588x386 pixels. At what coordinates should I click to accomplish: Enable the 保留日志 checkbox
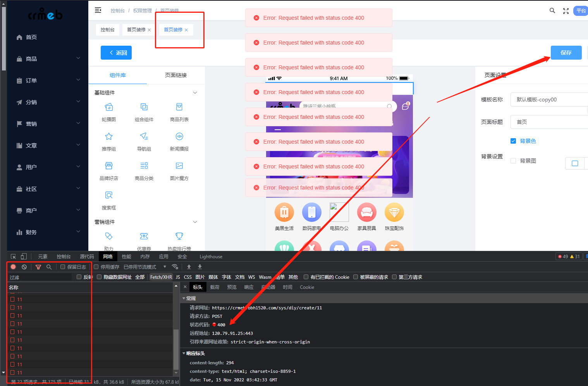coord(63,267)
